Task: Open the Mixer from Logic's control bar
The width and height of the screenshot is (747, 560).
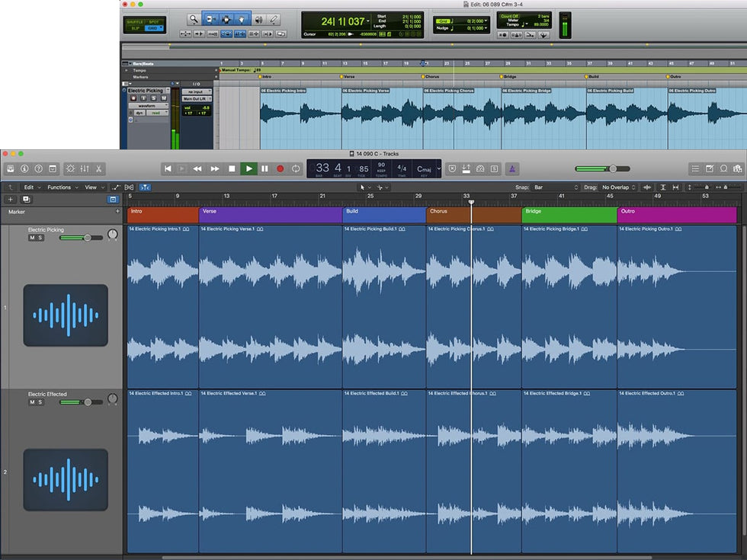Action: [85, 168]
